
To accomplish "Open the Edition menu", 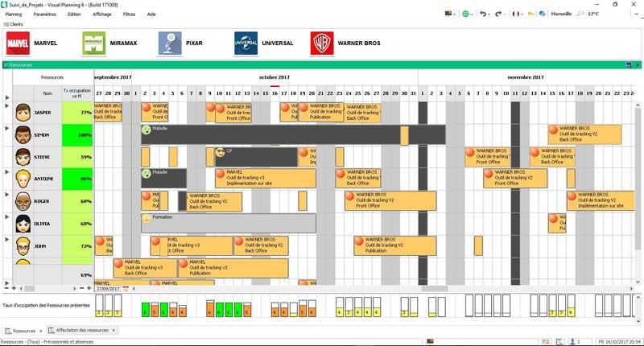I will coord(74,14).
